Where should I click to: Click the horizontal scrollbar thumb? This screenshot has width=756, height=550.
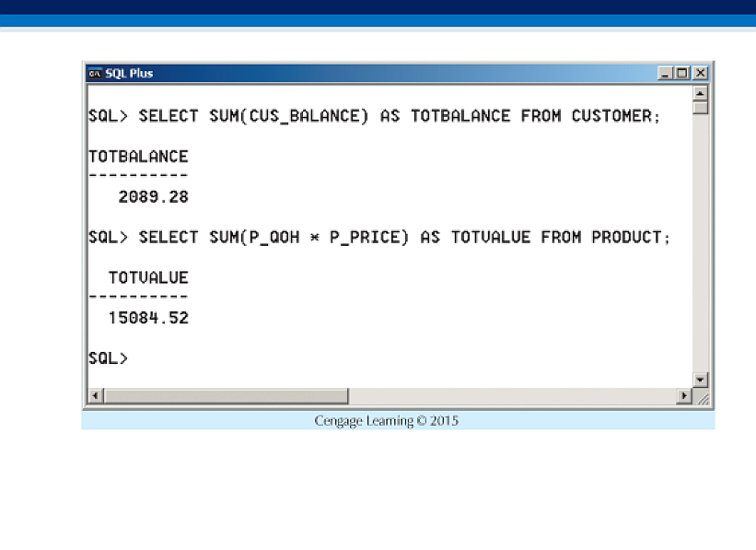(226, 396)
